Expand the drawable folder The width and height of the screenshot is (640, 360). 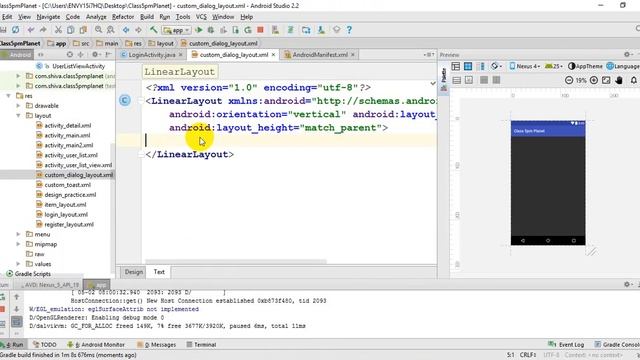tap(18, 106)
